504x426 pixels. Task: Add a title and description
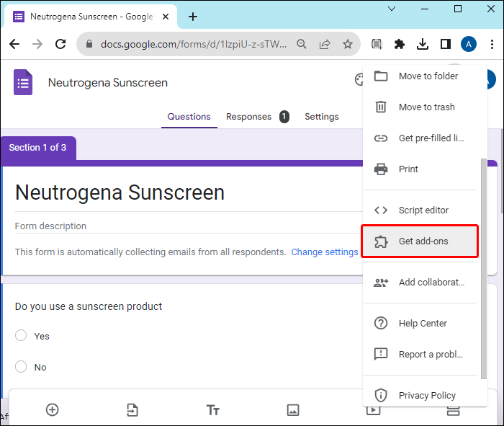(212, 409)
